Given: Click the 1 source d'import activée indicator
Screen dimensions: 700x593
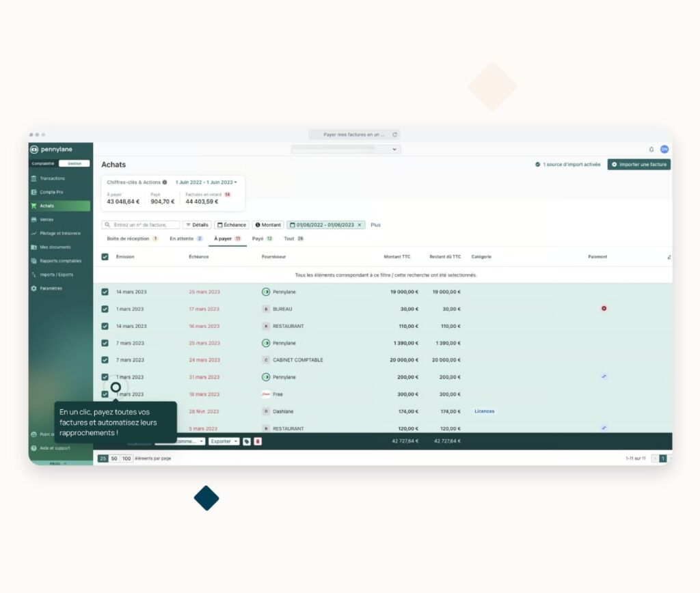Looking at the screenshot, I should 568,165.
